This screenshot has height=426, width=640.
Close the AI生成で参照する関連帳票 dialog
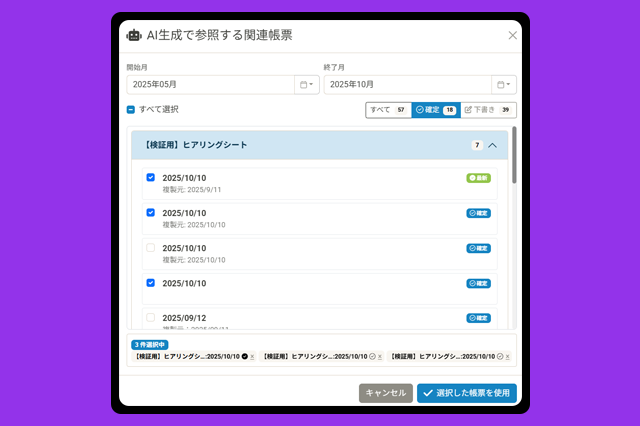tap(513, 36)
